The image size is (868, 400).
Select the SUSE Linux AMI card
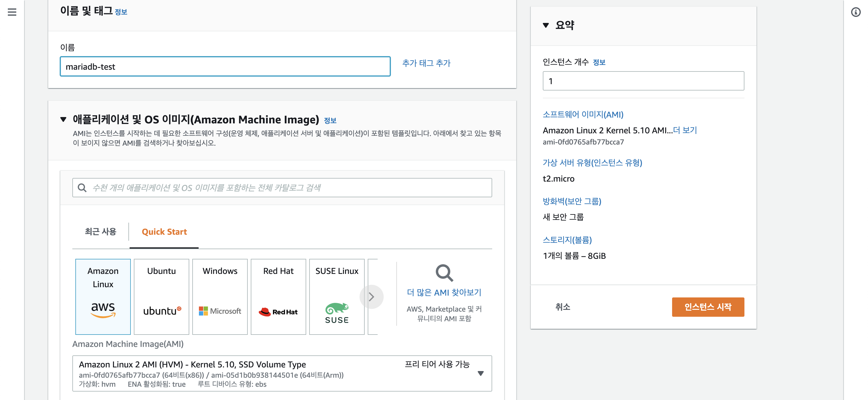337,297
